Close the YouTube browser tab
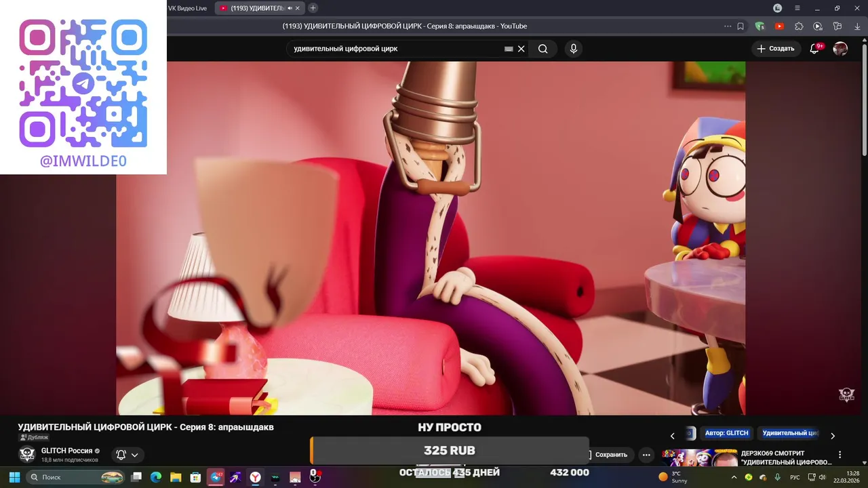Viewport: 868px width, 488px height. [x=297, y=8]
